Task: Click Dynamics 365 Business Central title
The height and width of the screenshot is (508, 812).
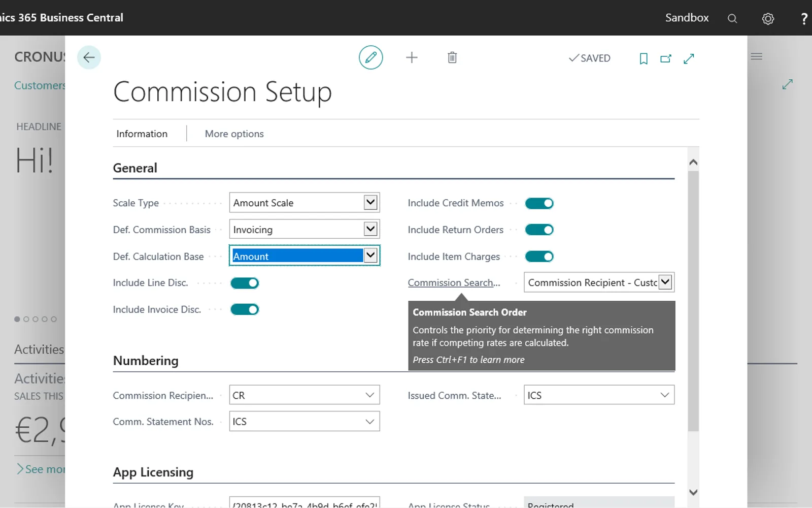Action: point(61,18)
